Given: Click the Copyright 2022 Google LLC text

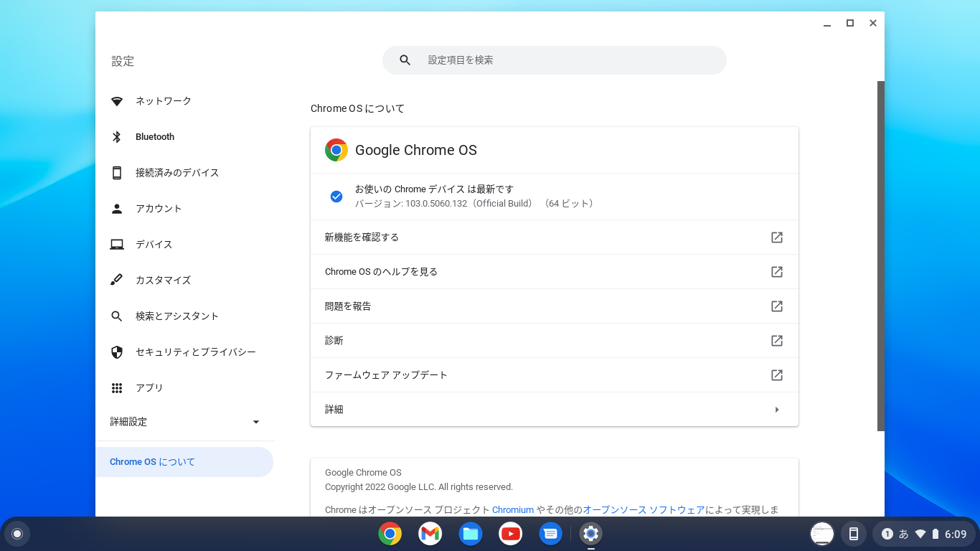Looking at the screenshot, I should (x=419, y=487).
